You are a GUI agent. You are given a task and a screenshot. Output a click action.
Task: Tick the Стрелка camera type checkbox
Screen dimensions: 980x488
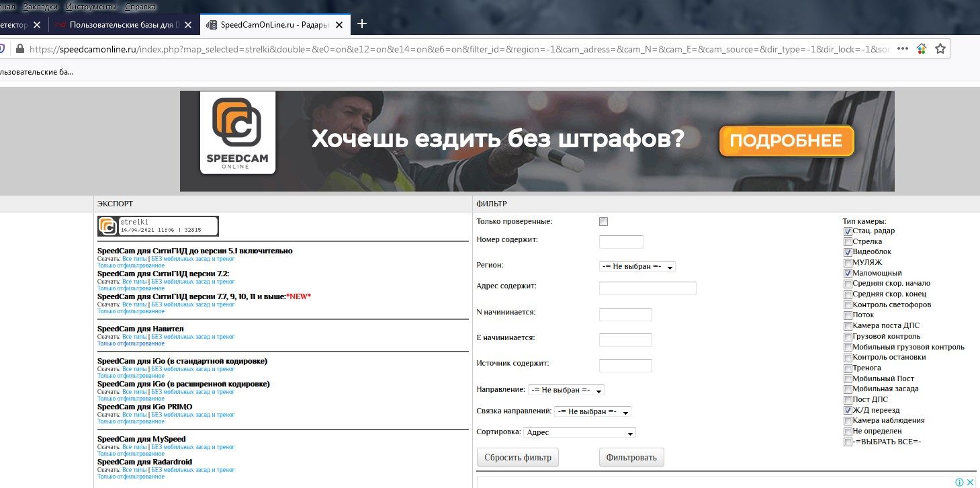[848, 242]
